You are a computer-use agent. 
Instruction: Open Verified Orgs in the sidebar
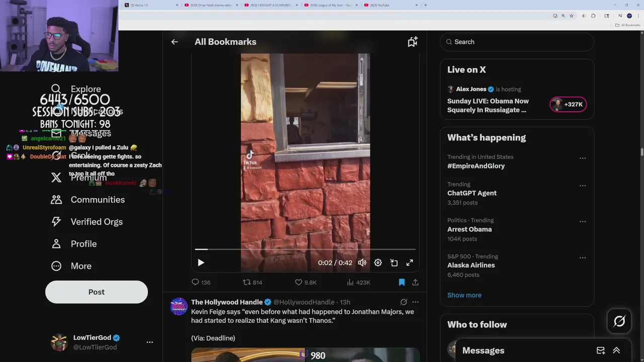87,222
